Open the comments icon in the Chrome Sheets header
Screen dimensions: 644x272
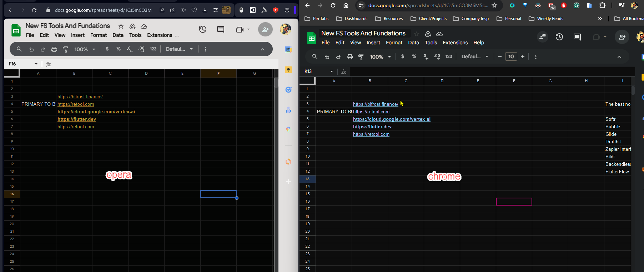[x=577, y=37]
